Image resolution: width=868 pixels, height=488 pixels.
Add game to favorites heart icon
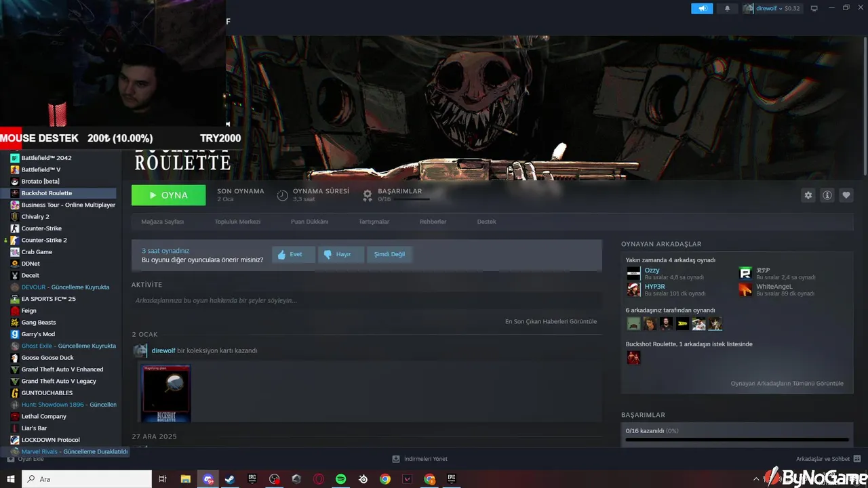[846, 195]
